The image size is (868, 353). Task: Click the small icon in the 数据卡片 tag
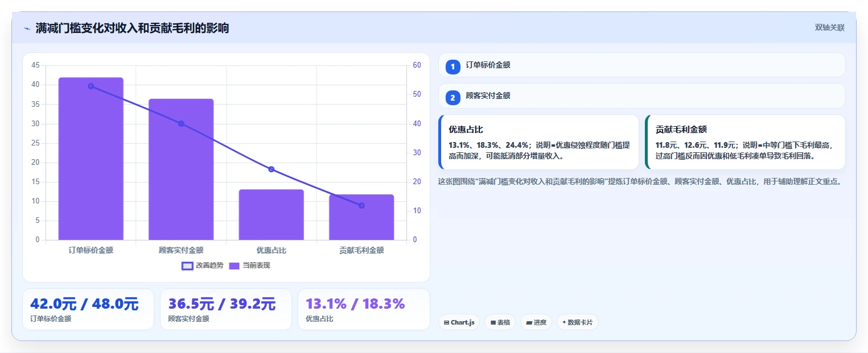tap(564, 322)
